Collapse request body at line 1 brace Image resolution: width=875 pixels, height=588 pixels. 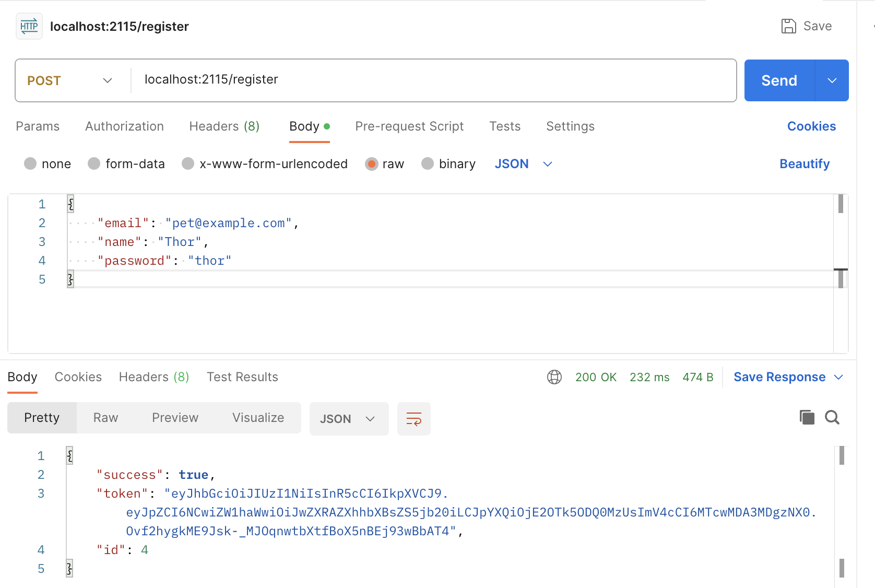70,204
